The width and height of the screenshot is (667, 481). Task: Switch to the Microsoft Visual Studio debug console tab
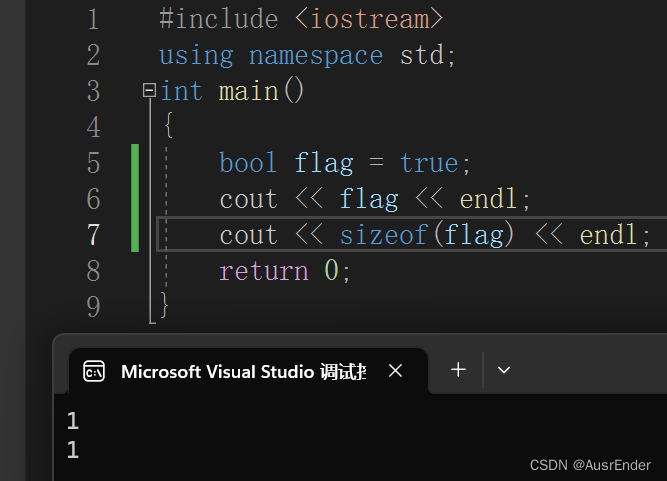point(243,371)
